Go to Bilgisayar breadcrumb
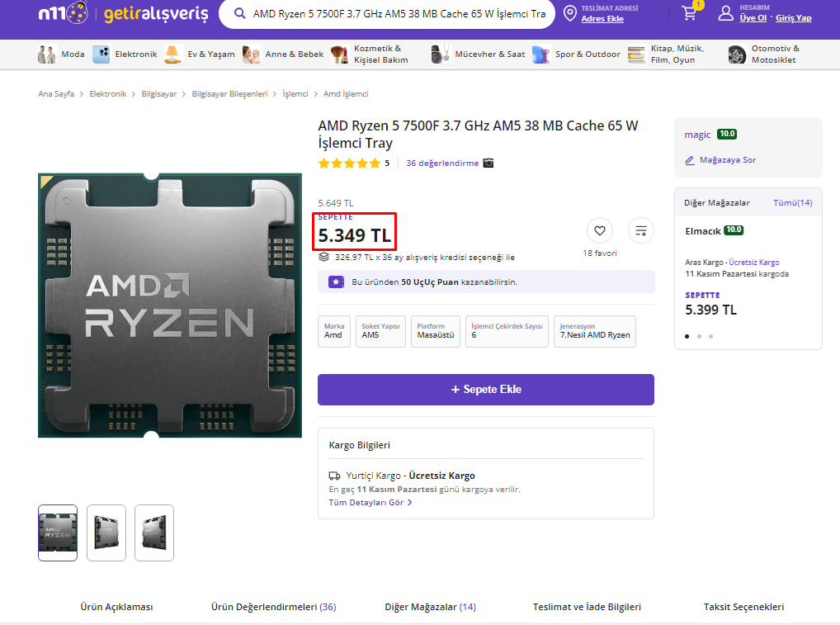The width and height of the screenshot is (840, 625). pos(159,94)
